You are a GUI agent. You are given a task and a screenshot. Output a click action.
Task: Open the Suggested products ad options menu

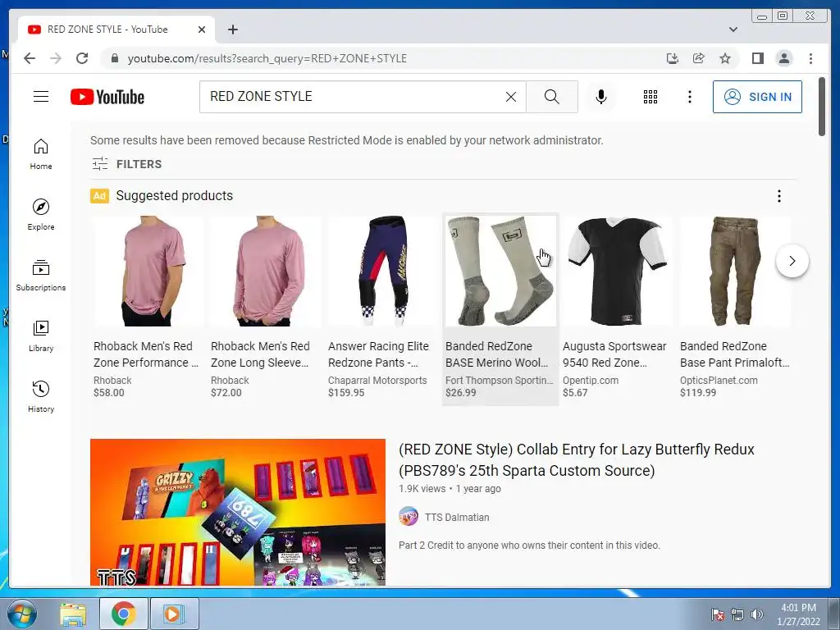click(x=779, y=196)
